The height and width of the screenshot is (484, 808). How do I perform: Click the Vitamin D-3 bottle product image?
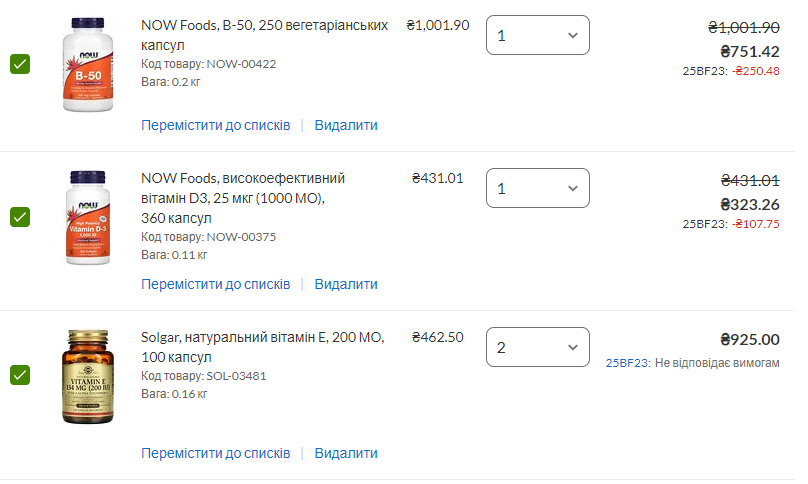click(x=88, y=218)
